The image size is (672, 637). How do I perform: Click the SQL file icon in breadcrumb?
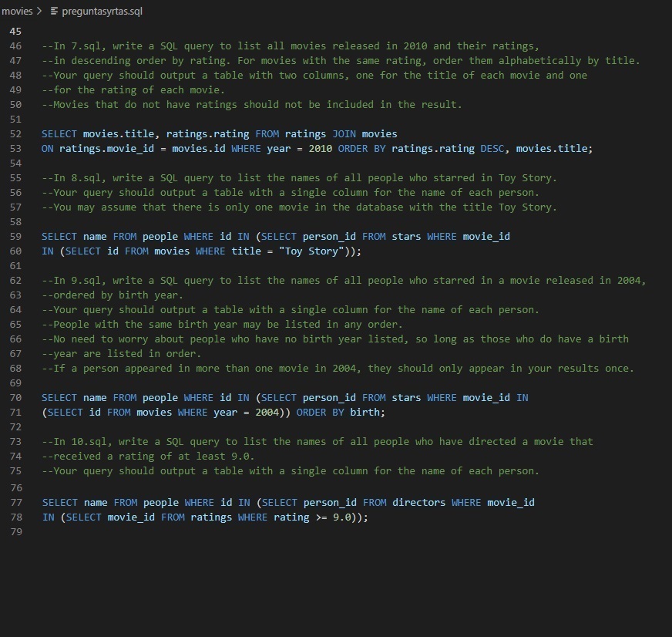point(54,12)
